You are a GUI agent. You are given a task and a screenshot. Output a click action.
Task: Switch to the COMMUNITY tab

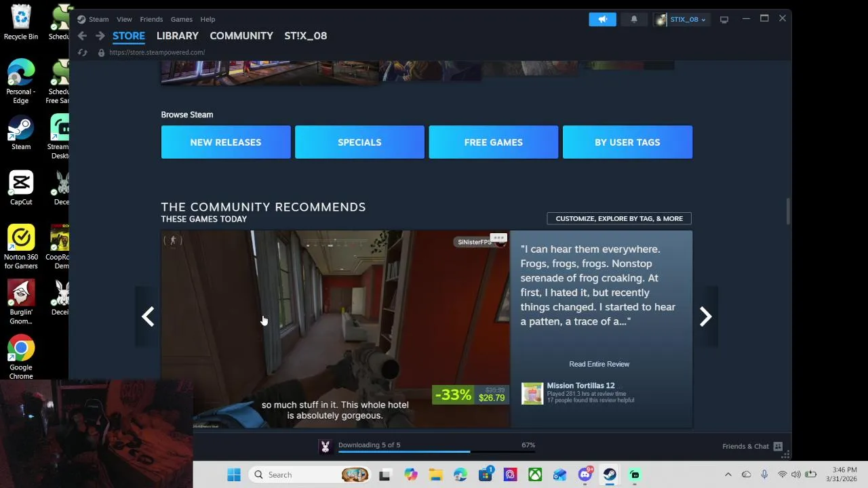coord(241,36)
